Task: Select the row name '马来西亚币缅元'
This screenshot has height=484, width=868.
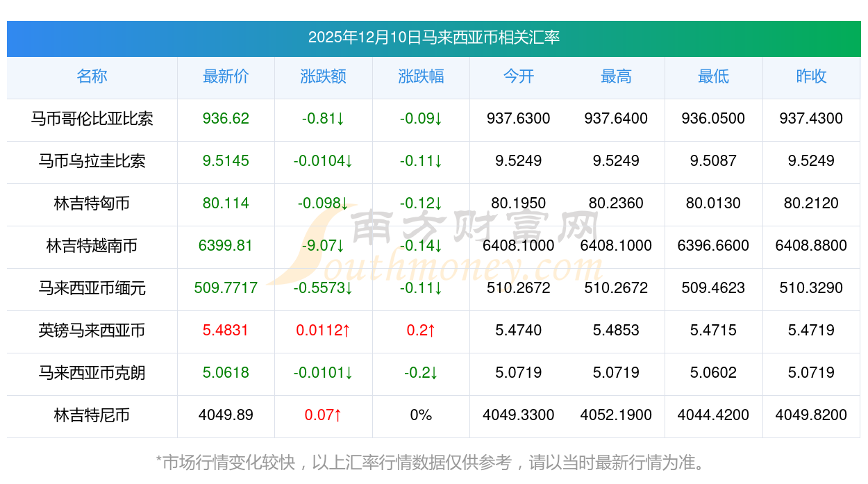Action: point(92,288)
